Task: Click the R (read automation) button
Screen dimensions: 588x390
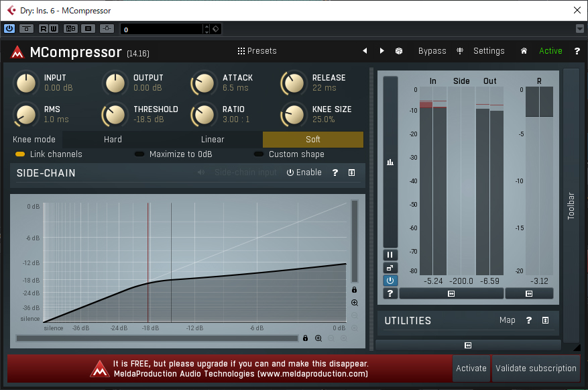Action: pyautogui.click(x=44, y=28)
